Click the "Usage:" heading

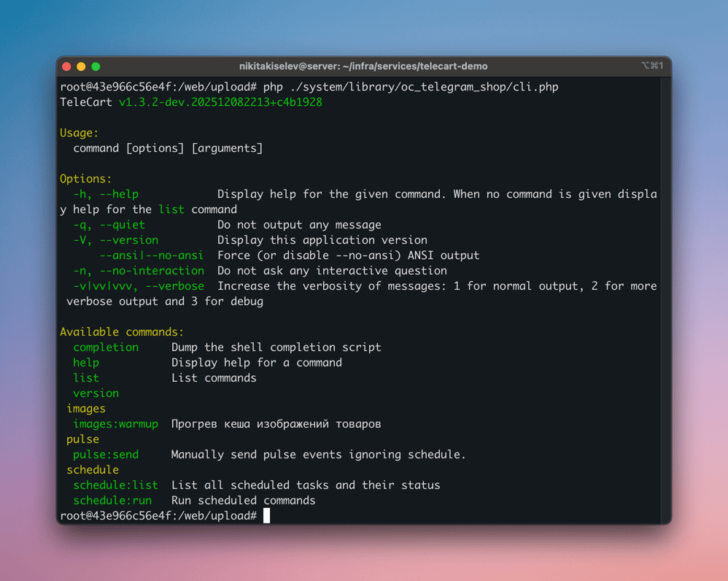click(x=79, y=133)
